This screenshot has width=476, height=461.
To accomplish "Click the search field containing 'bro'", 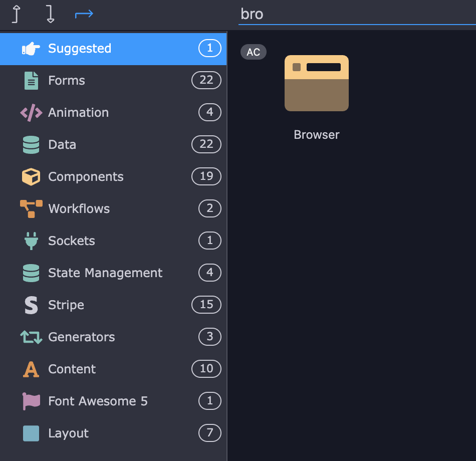I will (356, 14).
